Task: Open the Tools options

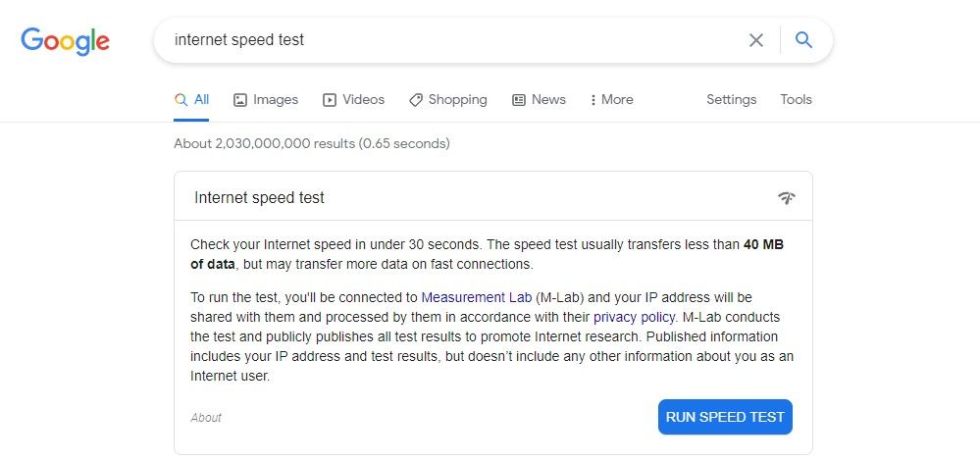Action: coord(796,99)
